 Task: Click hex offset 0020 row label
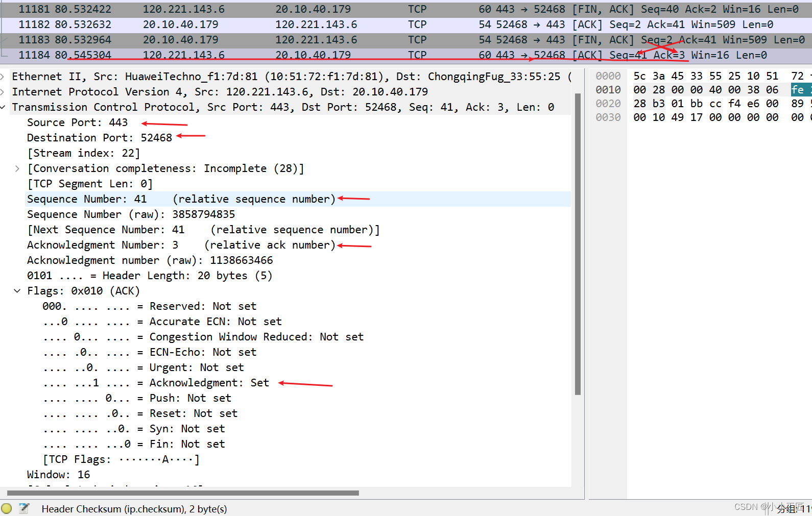point(608,104)
